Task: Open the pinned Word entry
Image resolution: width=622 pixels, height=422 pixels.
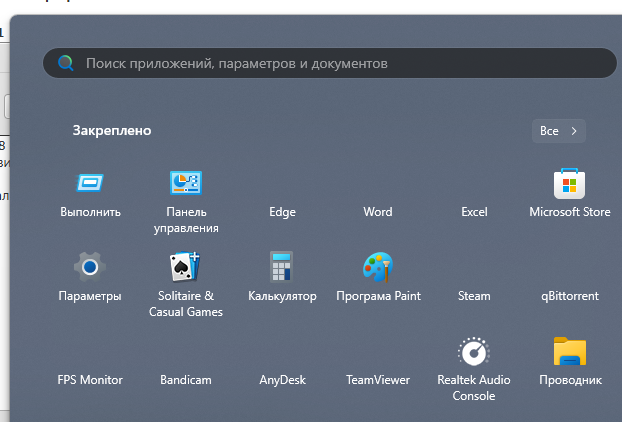Action: (x=378, y=212)
